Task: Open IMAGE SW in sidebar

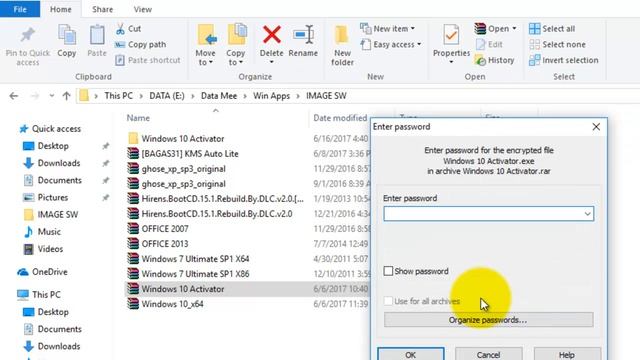Action: (51, 215)
